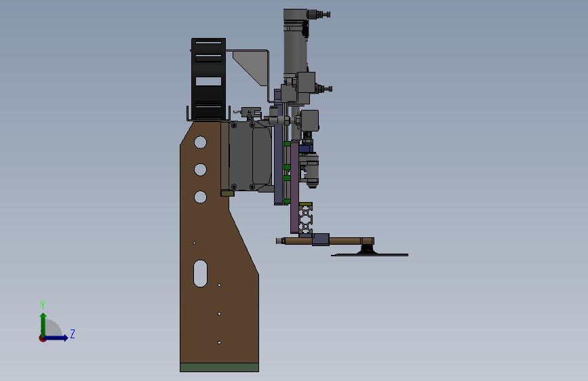Select the oblong slot in brown plate
The height and width of the screenshot is (381, 588).
click(200, 273)
